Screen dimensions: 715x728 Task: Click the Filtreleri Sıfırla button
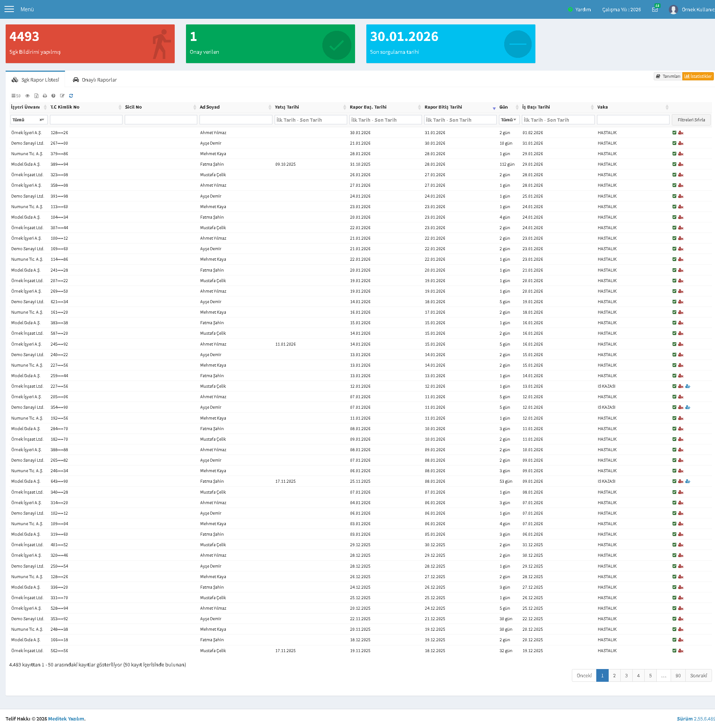[x=691, y=120]
